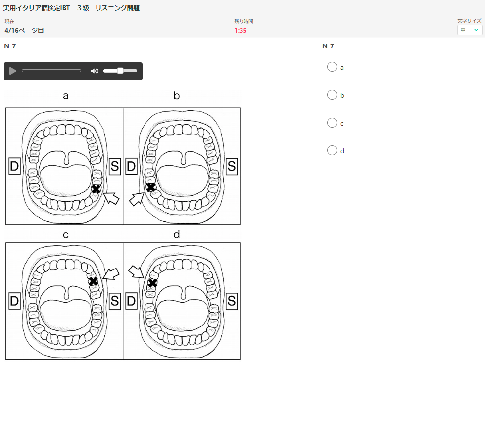The height and width of the screenshot is (448, 485).
Task: Seek within the audio progress bar
Action: pyautogui.click(x=51, y=71)
